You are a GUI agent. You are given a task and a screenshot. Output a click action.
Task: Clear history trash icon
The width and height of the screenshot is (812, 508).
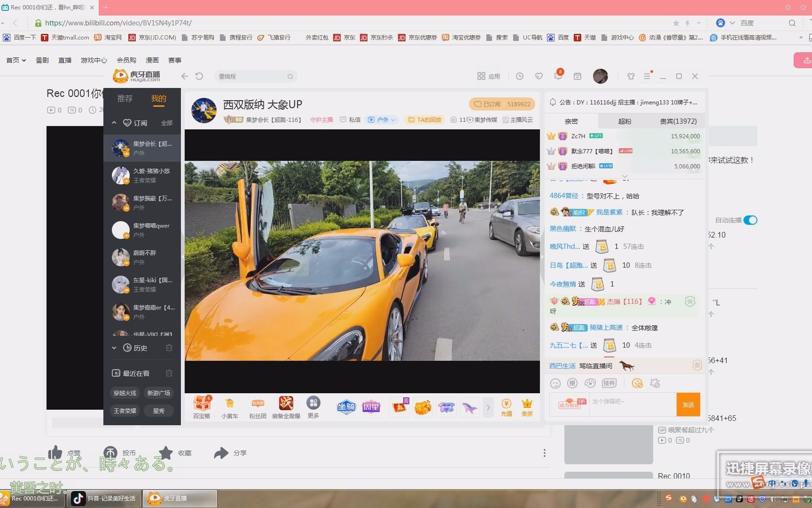pos(169,348)
